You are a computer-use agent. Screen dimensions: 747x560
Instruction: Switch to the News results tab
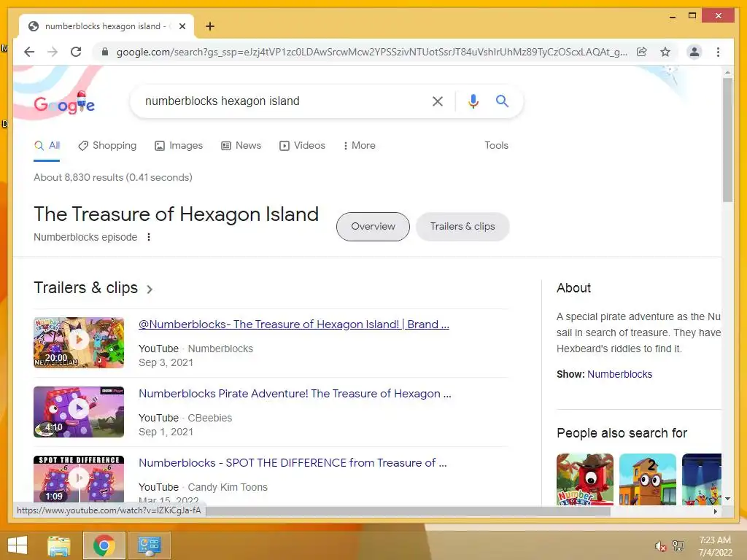point(241,145)
